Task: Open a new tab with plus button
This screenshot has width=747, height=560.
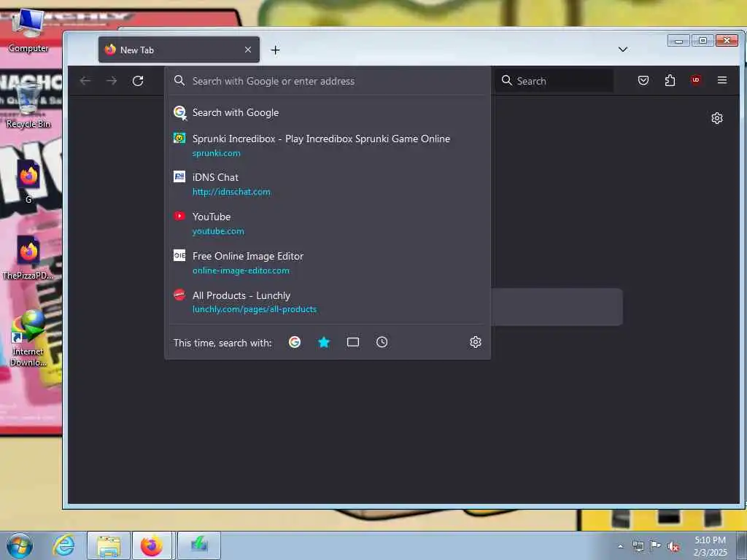Action: (275, 50)
